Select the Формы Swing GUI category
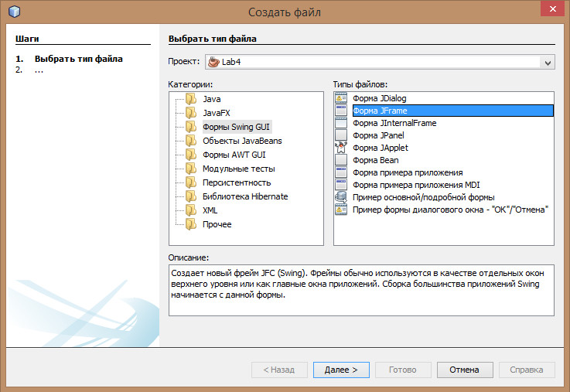This screenshot has height=392, width=570. tap(237, 127)
